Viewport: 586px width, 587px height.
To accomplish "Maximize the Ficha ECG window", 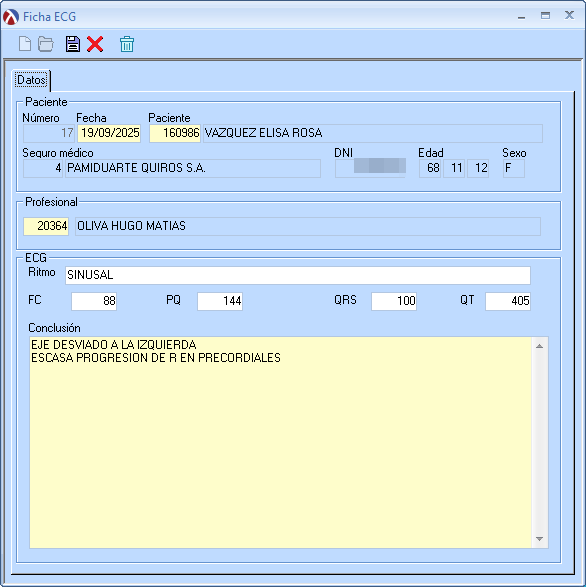I will (x=545, y=16).
